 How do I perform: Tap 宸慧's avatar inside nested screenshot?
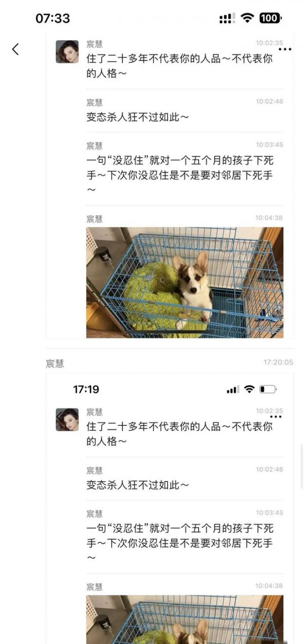67,420
